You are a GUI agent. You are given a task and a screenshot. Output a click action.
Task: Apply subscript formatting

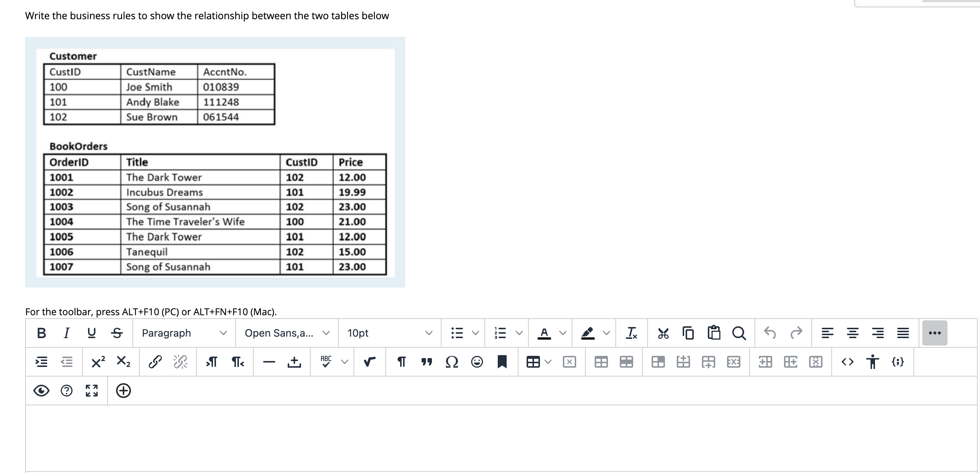(123, 362)
